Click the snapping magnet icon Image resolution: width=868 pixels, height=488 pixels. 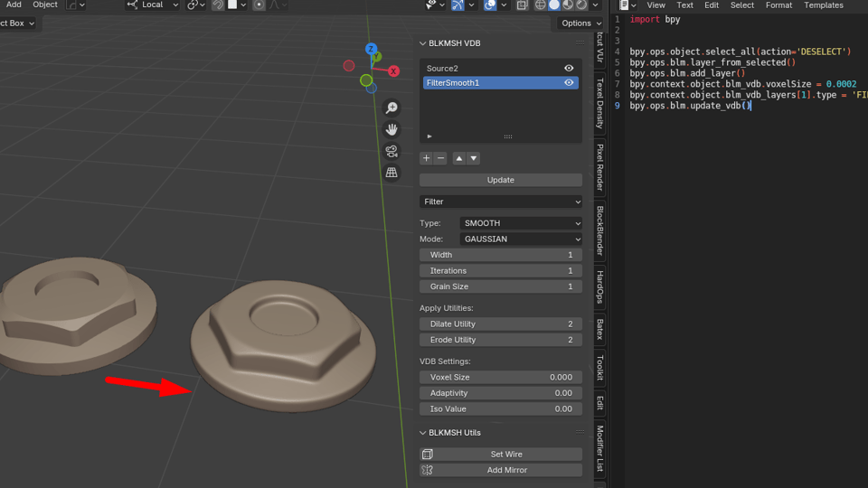click(218, 5)
